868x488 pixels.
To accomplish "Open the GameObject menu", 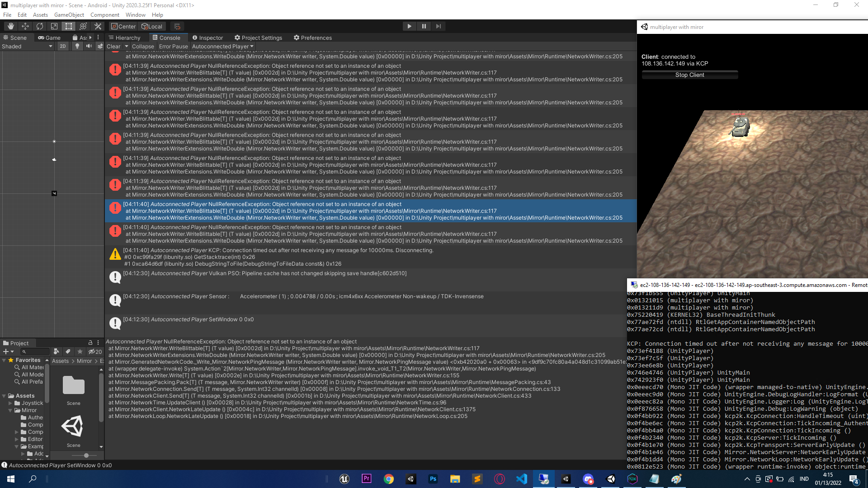I will [x=68, y=15].
